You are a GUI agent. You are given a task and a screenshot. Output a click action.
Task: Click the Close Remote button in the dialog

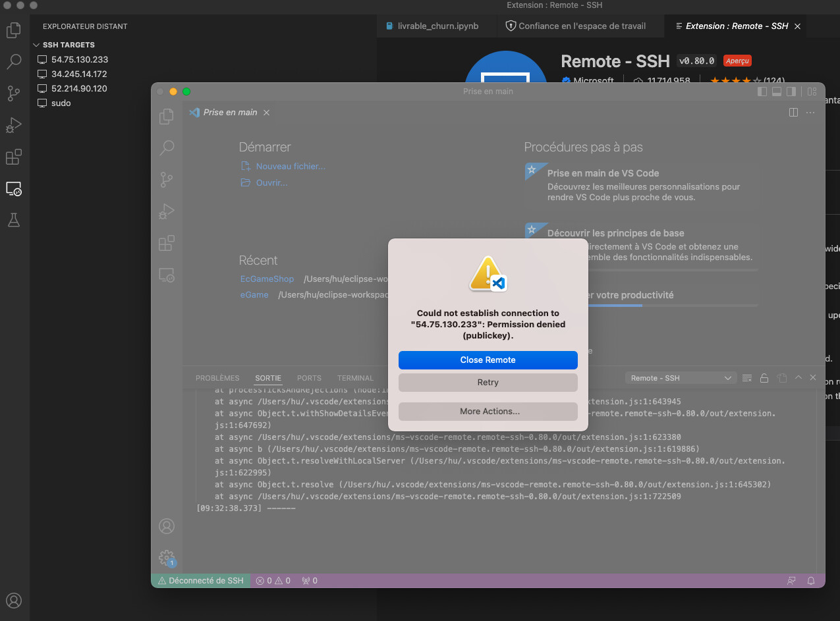pos(488,360)
